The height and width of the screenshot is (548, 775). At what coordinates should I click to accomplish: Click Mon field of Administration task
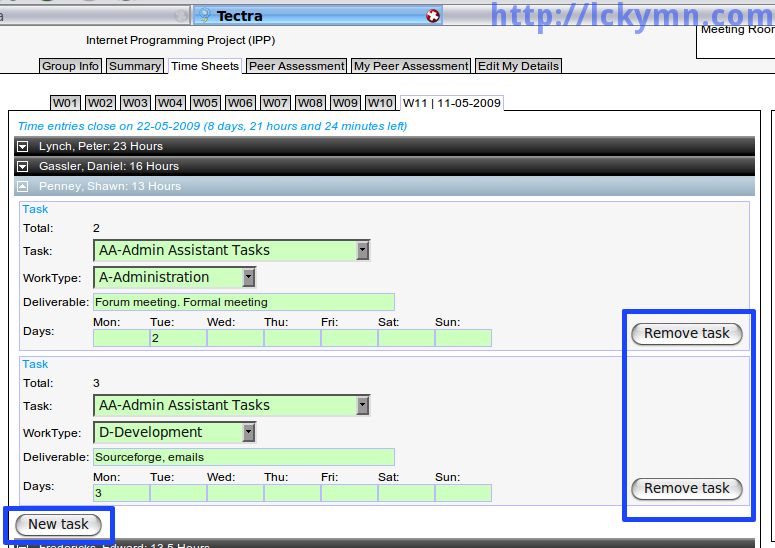pos(121,338)
